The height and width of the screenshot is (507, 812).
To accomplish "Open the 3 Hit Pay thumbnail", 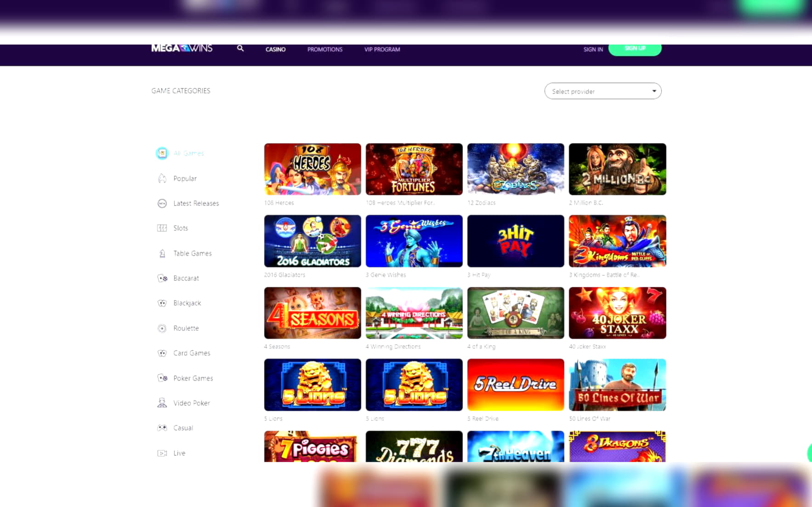I will (x=516, y=241).
